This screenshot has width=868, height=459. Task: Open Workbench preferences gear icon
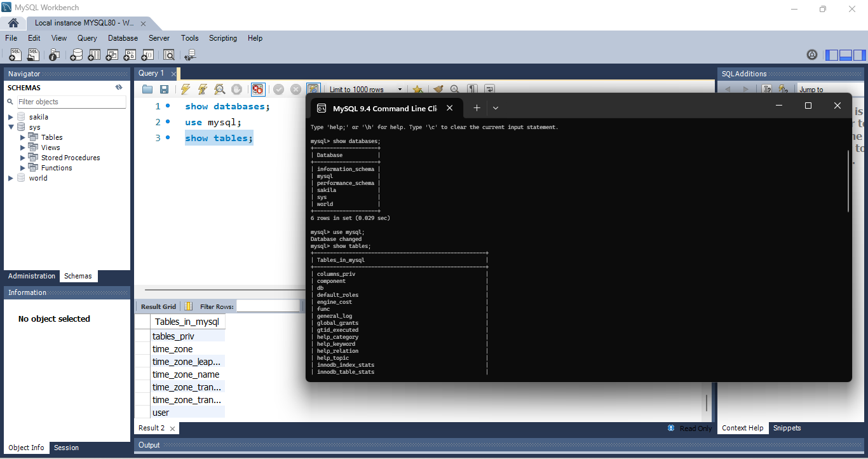[812, 55]
